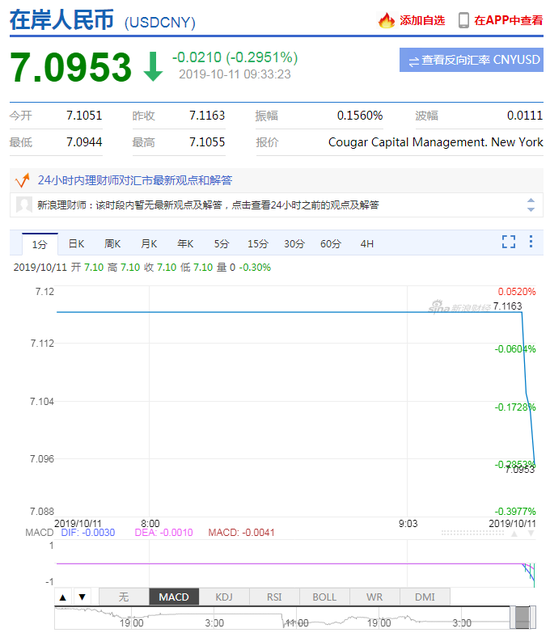Click the current price 7.0953
Viewport: 550px width, 637px height.
coord(71,67)
